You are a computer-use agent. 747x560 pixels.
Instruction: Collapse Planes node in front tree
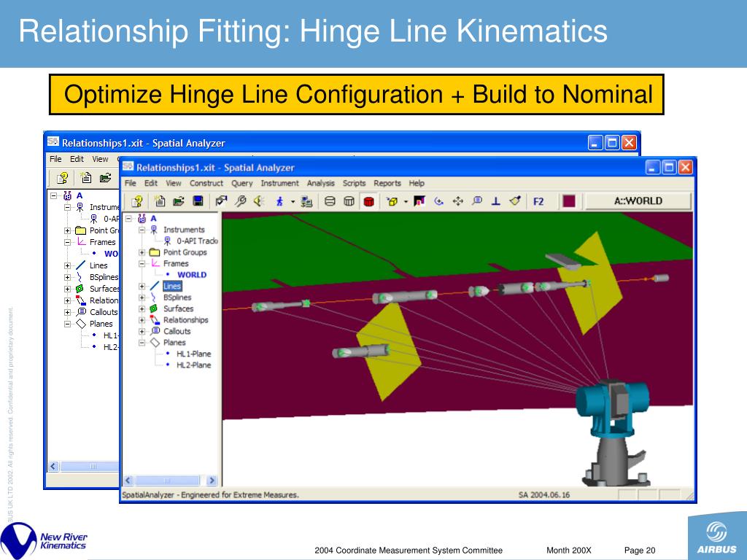point(142,343)
